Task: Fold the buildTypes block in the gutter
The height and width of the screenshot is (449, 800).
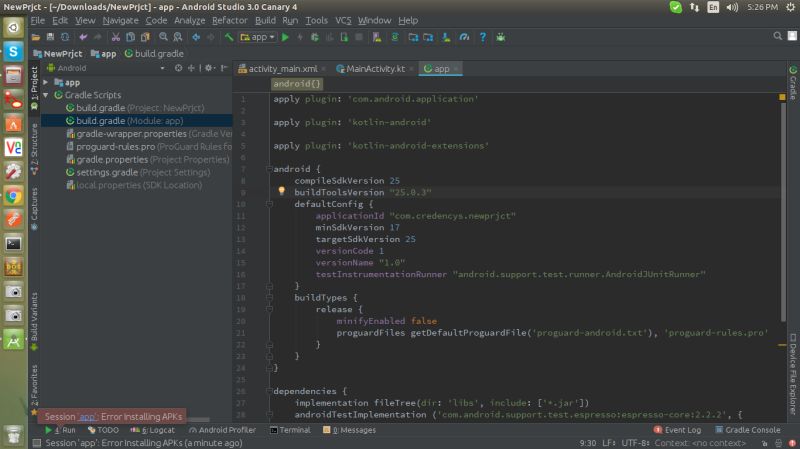Action: pyautogui.click(x=269, y=297)
